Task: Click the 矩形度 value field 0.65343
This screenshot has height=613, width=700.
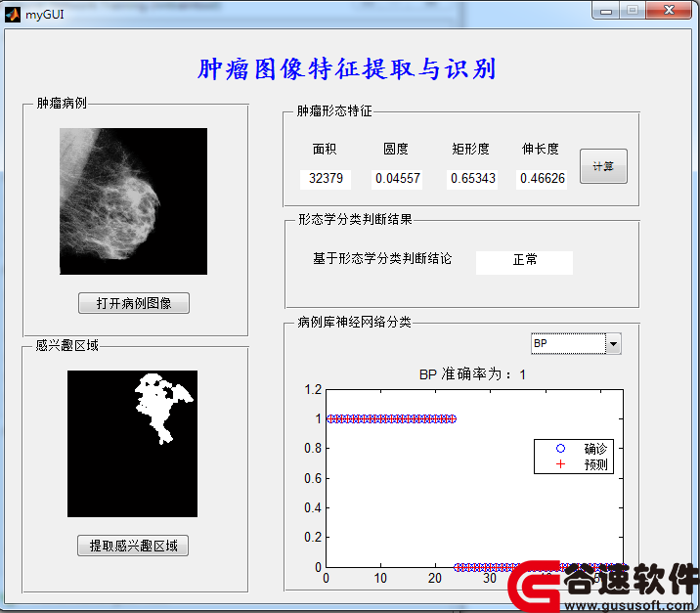Action: click(x=472, y=179)
